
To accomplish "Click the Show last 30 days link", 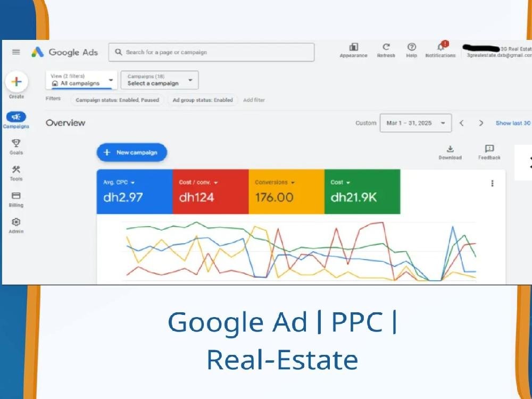I will [513, 123].
